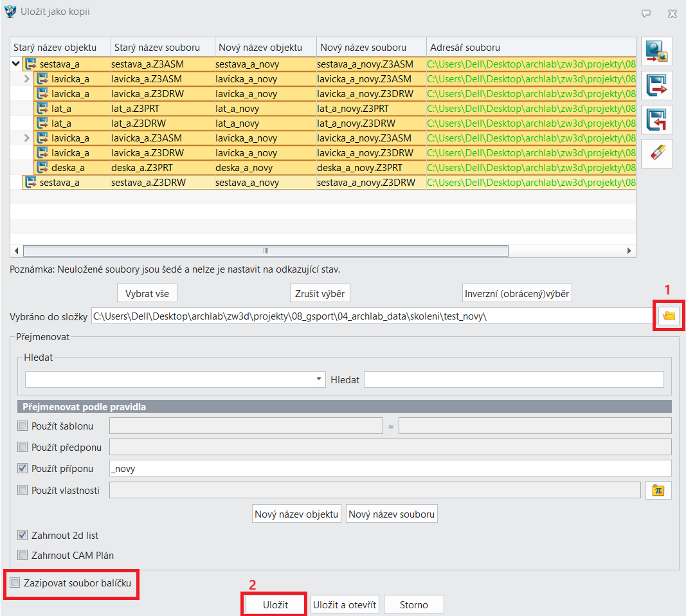The image size is (686, 616).
Task: Click the eraser icon beside the file table
Action: point(656,154)
